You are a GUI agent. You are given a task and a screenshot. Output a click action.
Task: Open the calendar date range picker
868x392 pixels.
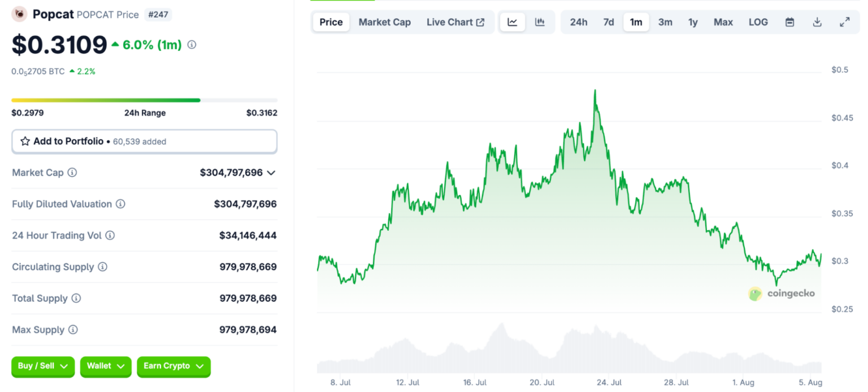coord(789,22)
